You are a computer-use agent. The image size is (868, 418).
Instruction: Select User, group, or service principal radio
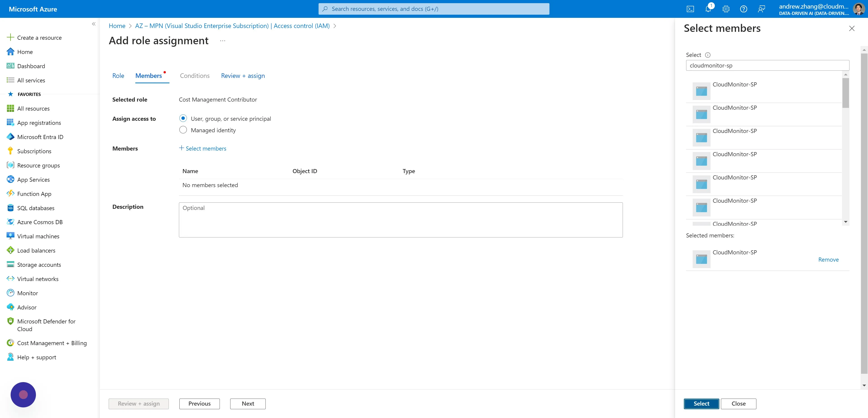click(183, 118)
